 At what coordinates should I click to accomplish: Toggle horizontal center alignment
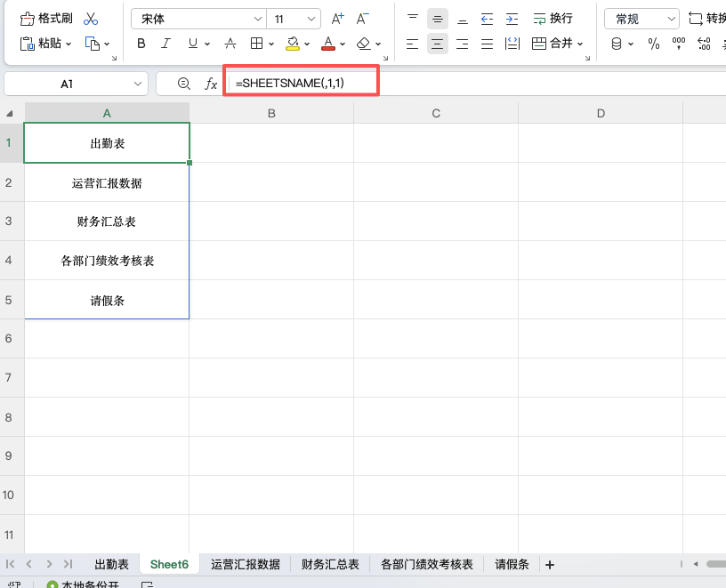click(438, 44)
